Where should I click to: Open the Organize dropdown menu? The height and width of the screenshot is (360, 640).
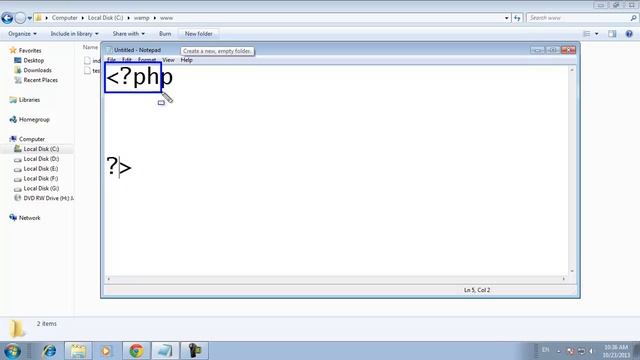[22, 33]
